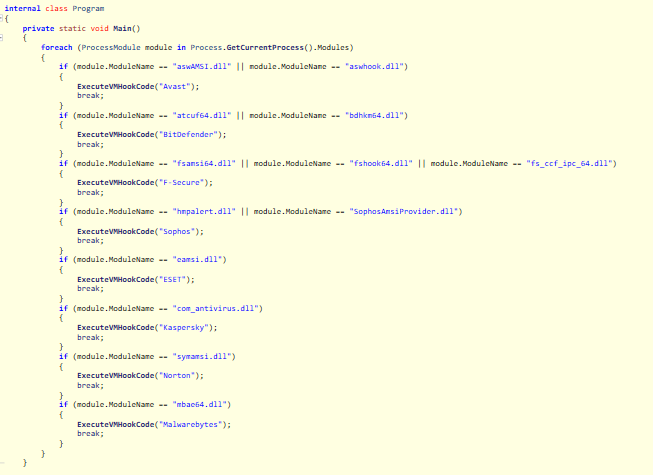Click the "fsamsi64.dll" string
653x475 pixels.
coord(204,163)
